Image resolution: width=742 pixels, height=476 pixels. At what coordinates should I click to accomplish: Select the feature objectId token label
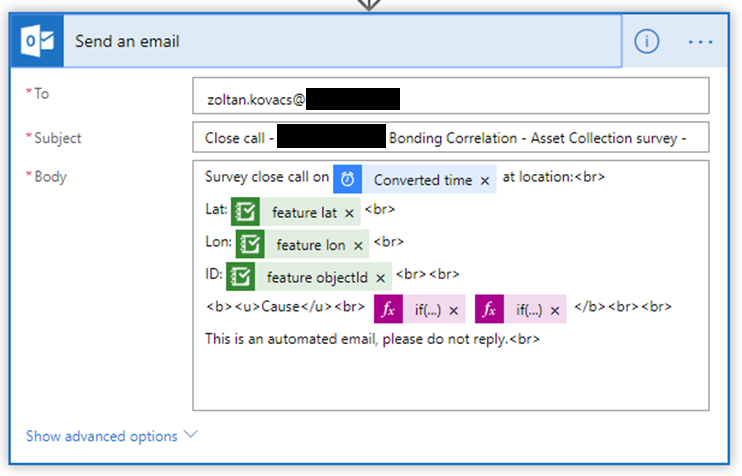(317, 277)
